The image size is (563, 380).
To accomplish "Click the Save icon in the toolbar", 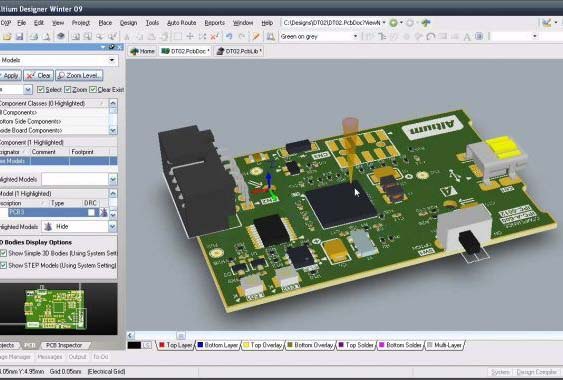I will [19, 36].
